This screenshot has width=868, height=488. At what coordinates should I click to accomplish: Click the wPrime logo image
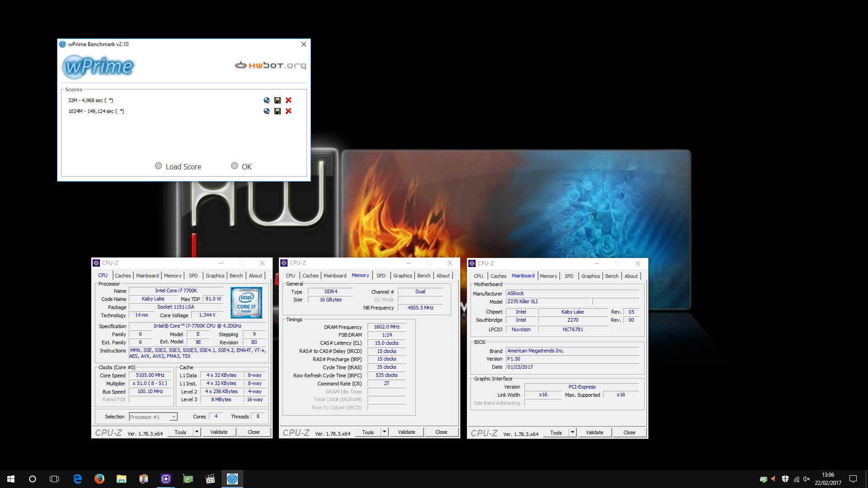pyautogui.click(x=98, y=66)
